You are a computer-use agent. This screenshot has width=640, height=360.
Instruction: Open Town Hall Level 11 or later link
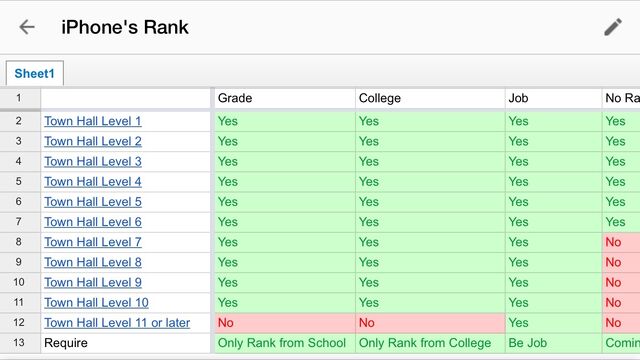pyautogui.click(x=117, y=323)
